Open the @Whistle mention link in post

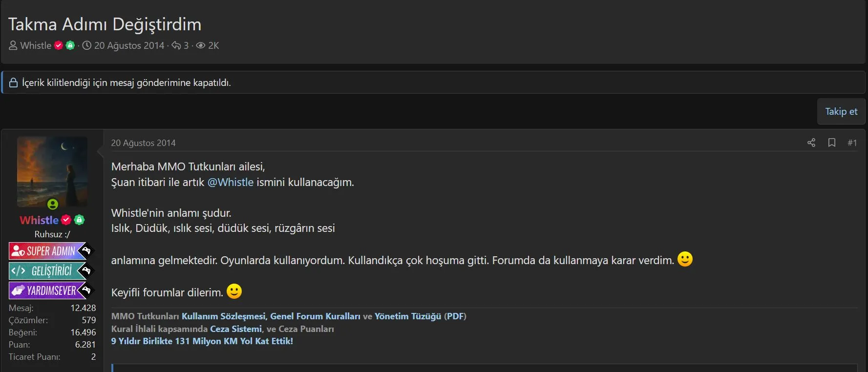(231, 182)
